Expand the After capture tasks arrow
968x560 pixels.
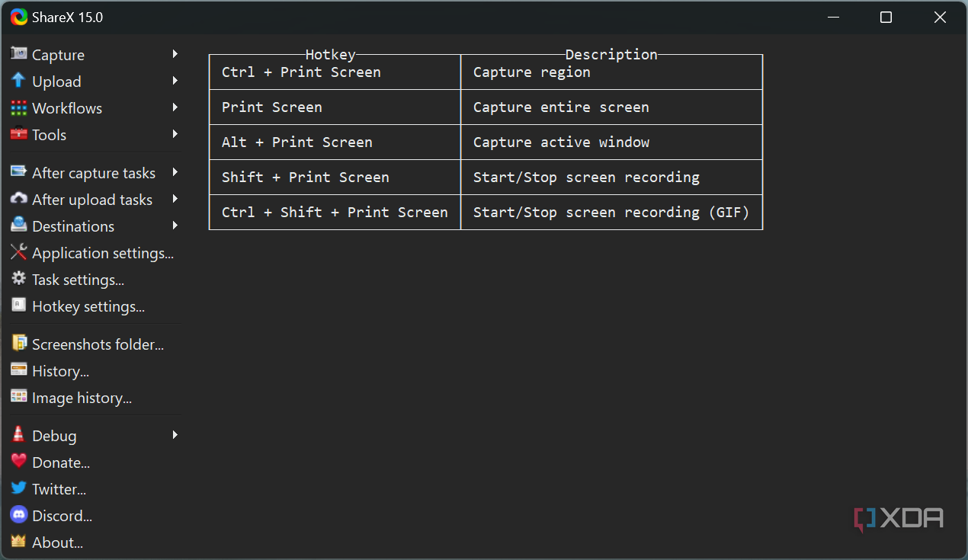tap(175, 173)
